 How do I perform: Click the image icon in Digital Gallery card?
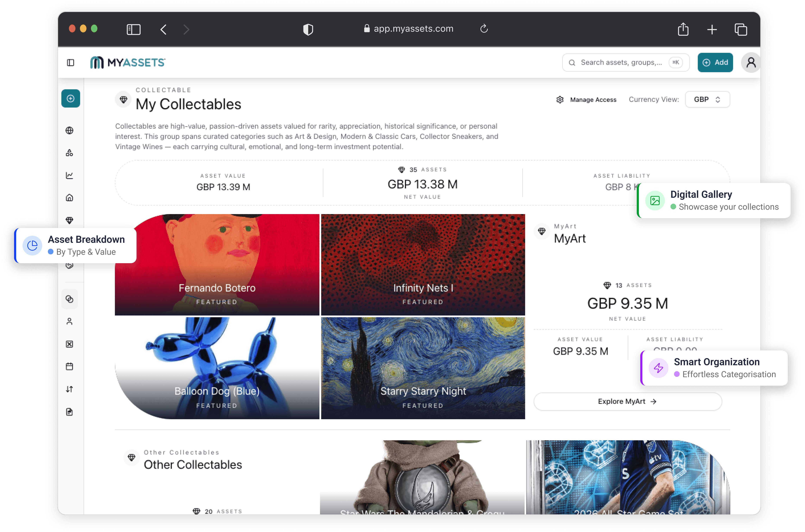click(655, 201)
